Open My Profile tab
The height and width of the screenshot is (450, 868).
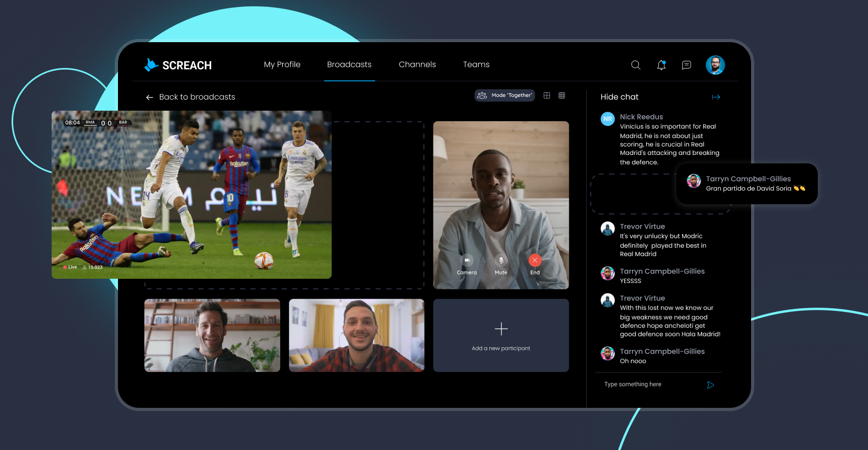282,64
